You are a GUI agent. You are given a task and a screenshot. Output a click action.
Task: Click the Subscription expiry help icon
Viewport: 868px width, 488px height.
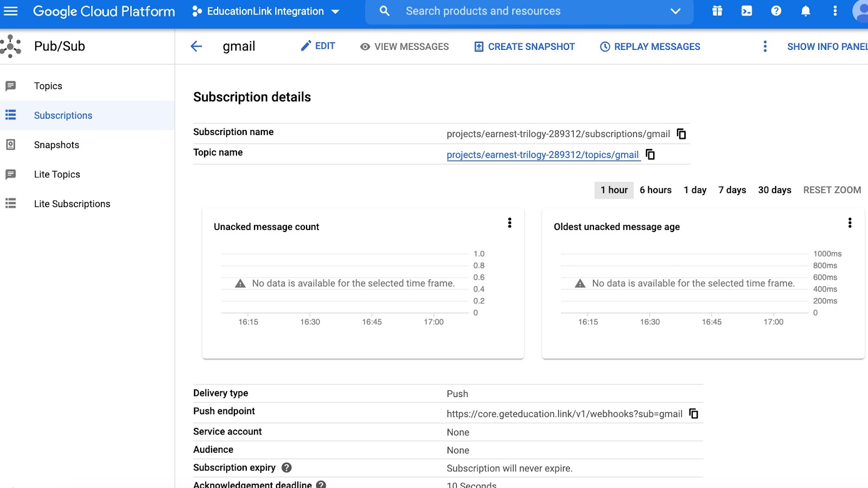click(x=286, y=467)
